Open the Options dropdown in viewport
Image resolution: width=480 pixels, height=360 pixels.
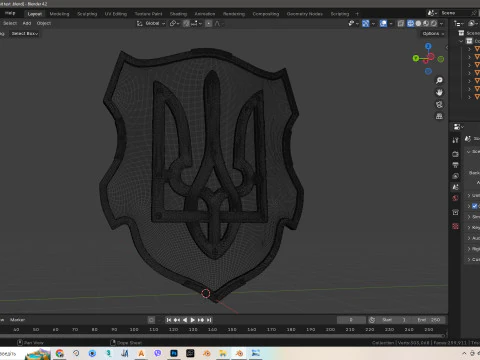coord(433,34)
